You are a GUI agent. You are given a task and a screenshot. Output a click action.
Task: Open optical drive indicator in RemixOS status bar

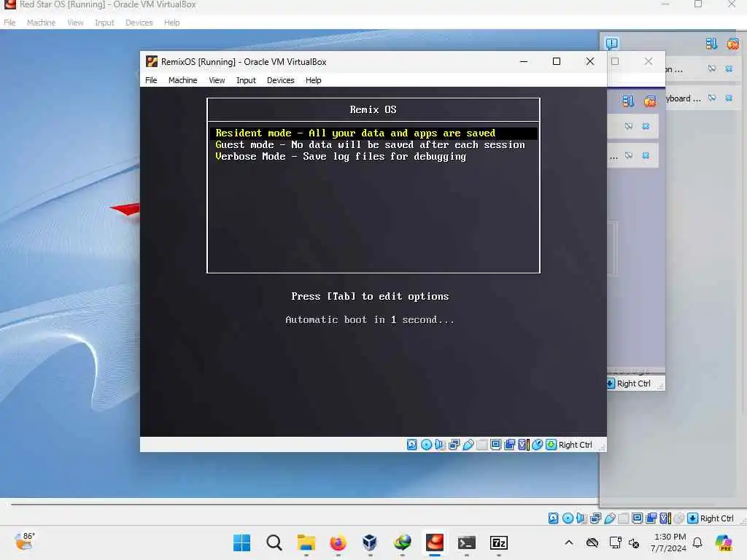(426, 445)
